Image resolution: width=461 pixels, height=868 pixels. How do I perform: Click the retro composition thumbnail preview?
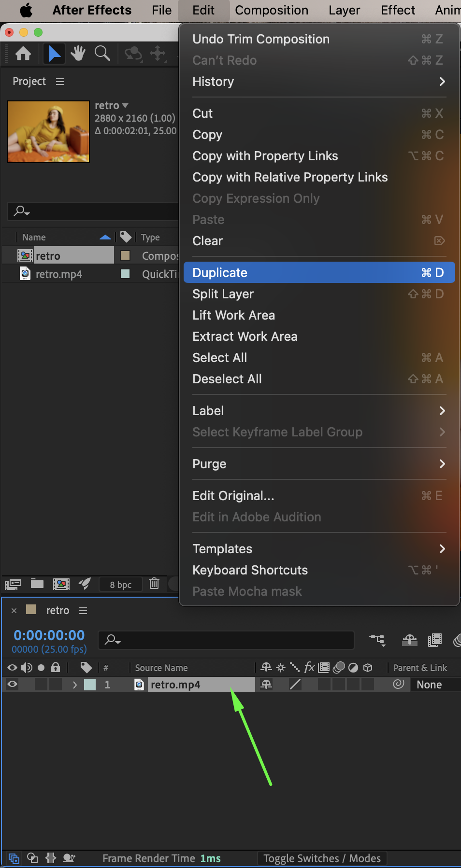[48, 132]
